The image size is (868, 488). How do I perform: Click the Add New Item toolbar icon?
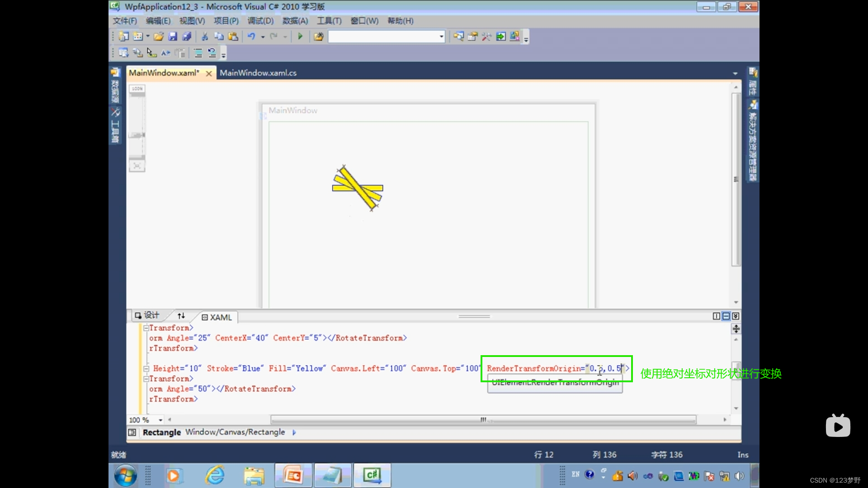pyautogui.click(x=138, y=37)
